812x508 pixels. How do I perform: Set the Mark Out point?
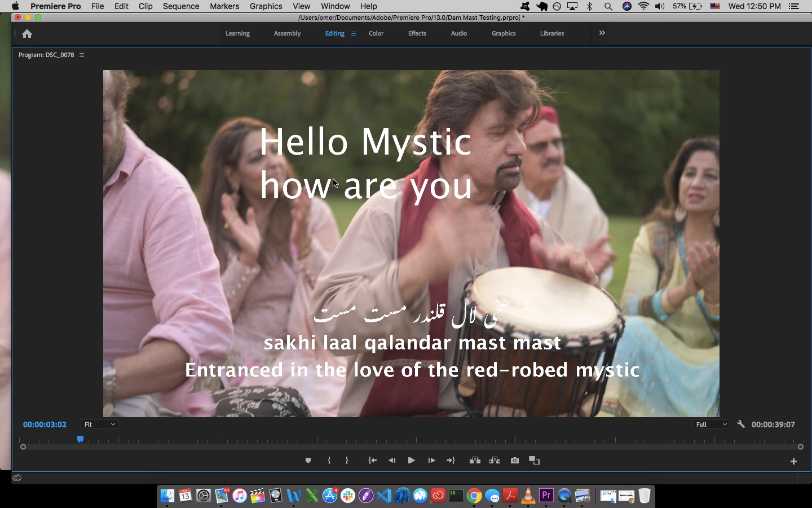tap(347, 461)
